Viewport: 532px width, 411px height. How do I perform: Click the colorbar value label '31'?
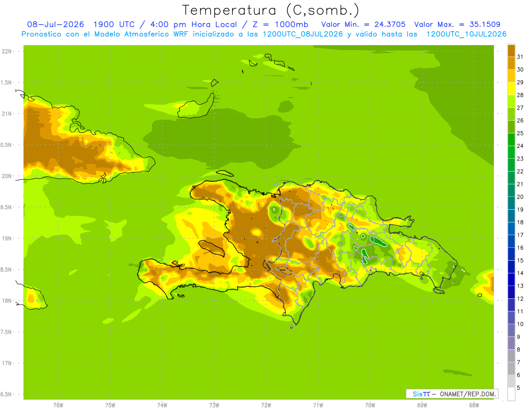point(520,57)
